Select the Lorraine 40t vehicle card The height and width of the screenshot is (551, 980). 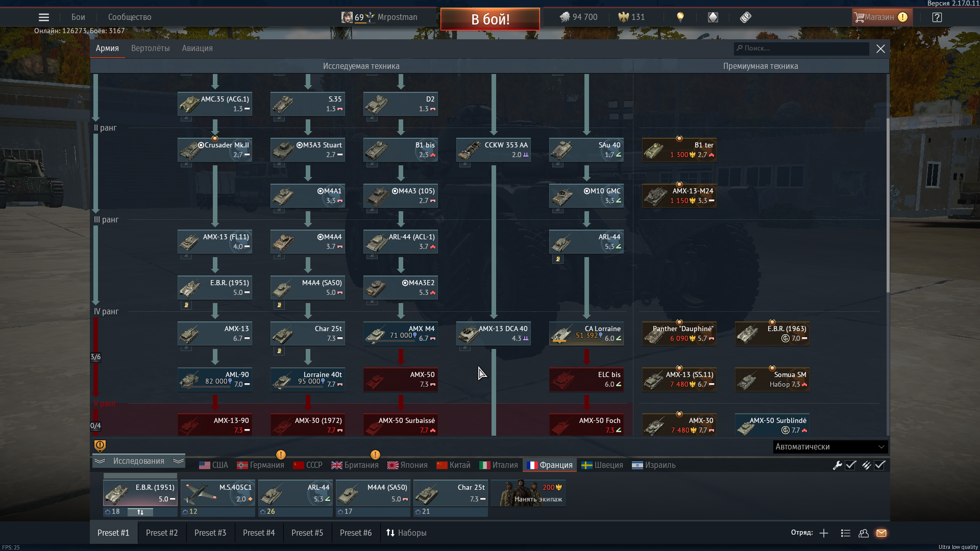coord(308,380)
